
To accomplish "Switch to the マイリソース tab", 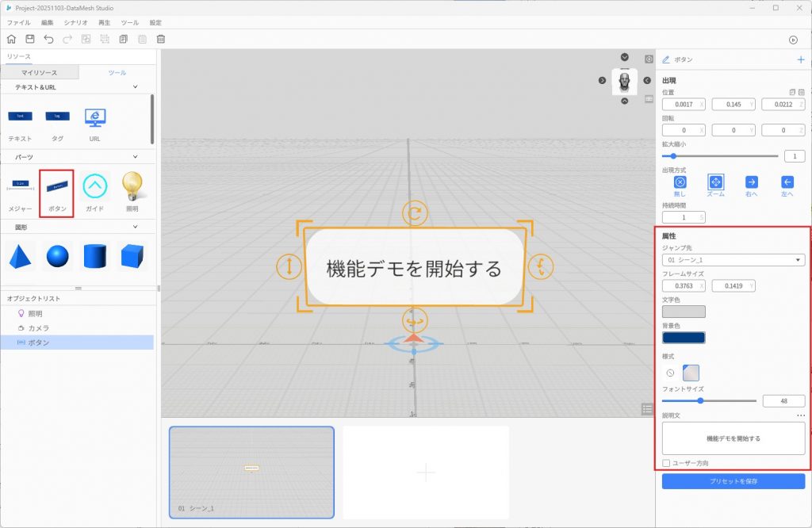I will (x=40, y=72).
